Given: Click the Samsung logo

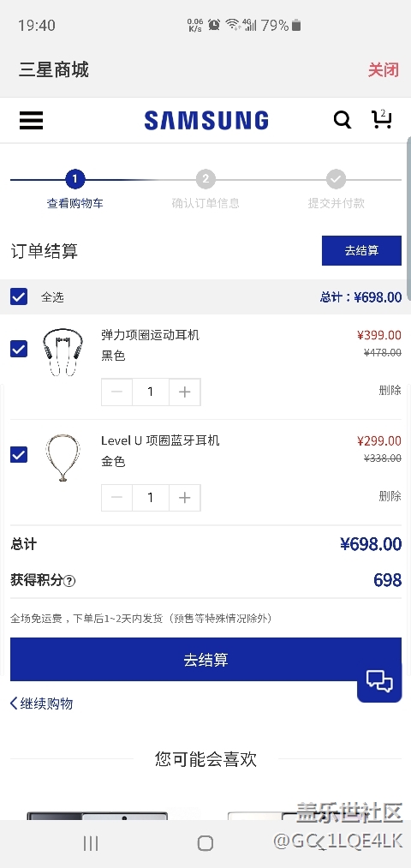Looking at the screenshot, I should pyautogui.click(x=206, y=120).
